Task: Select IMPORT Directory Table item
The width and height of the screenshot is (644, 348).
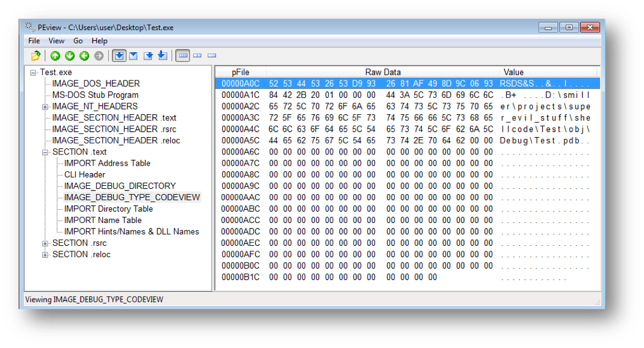Action: [108, 209]
